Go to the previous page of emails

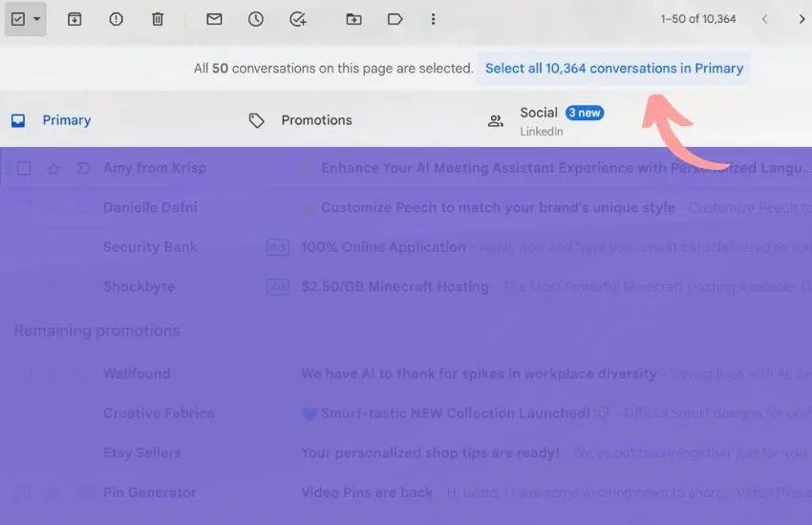coord(765,19)
